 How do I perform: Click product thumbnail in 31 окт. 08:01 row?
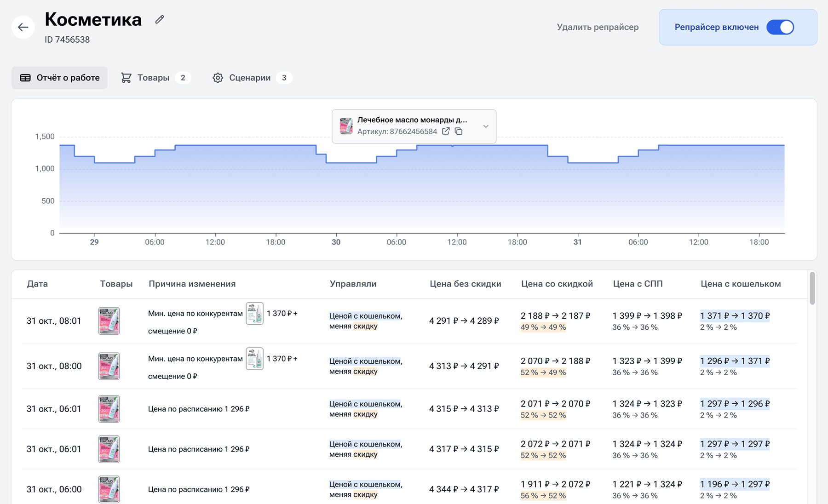pyautogui.click(x=109, y=321)
